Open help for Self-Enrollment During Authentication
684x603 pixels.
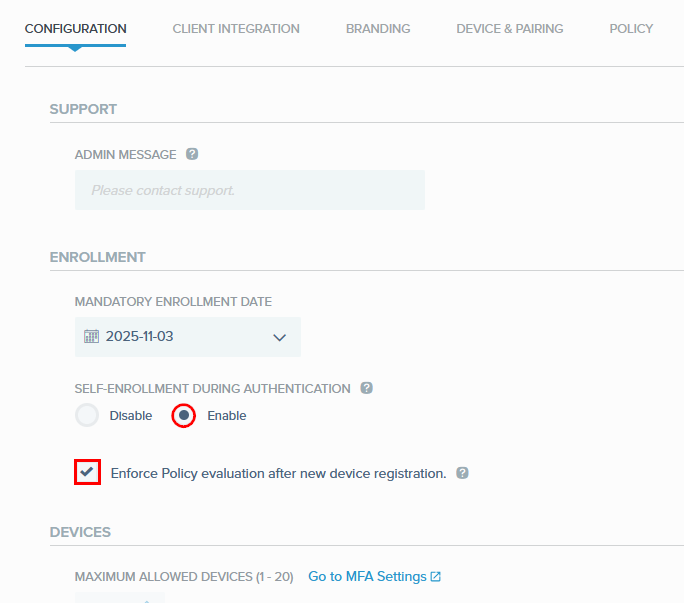[x=366, y=388]
